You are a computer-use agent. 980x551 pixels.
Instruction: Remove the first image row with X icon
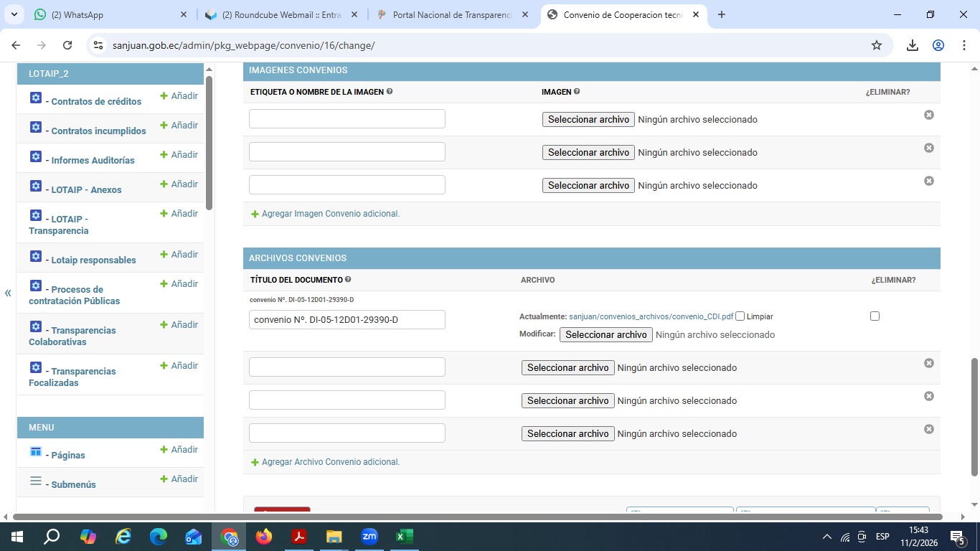pos(928,115)
